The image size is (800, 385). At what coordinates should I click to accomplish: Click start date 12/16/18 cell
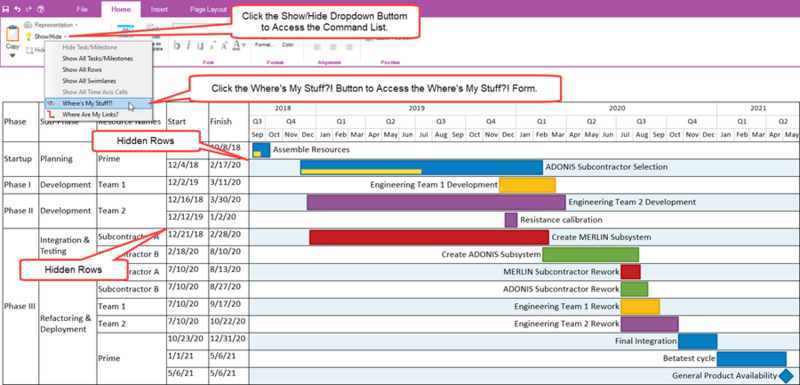(187, 202)
